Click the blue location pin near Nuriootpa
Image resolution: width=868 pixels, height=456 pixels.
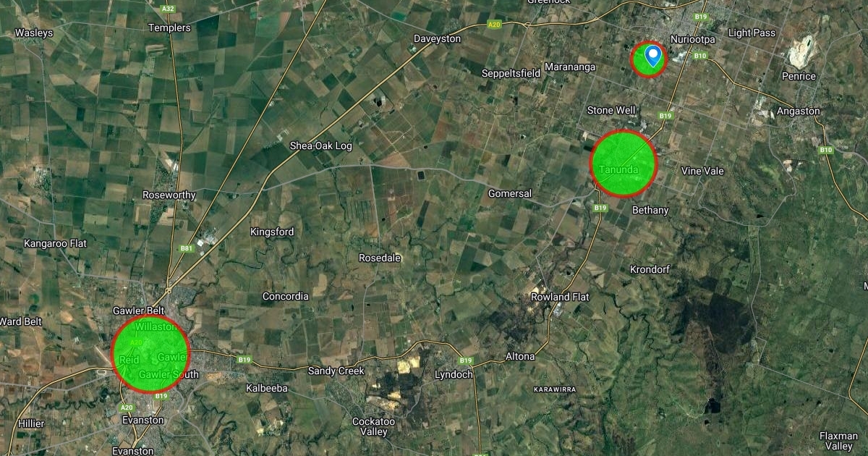point(654,55)
